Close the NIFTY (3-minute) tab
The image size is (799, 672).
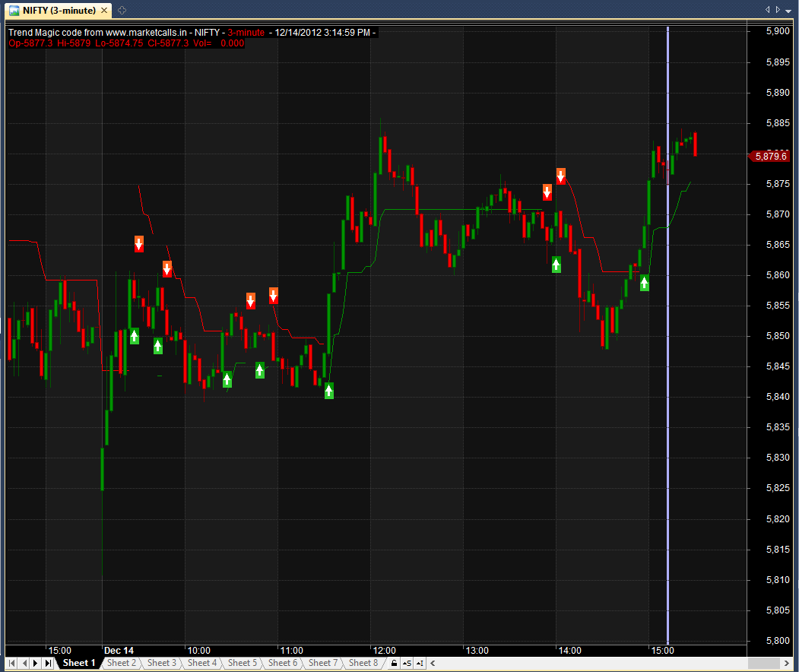(104, 10)
